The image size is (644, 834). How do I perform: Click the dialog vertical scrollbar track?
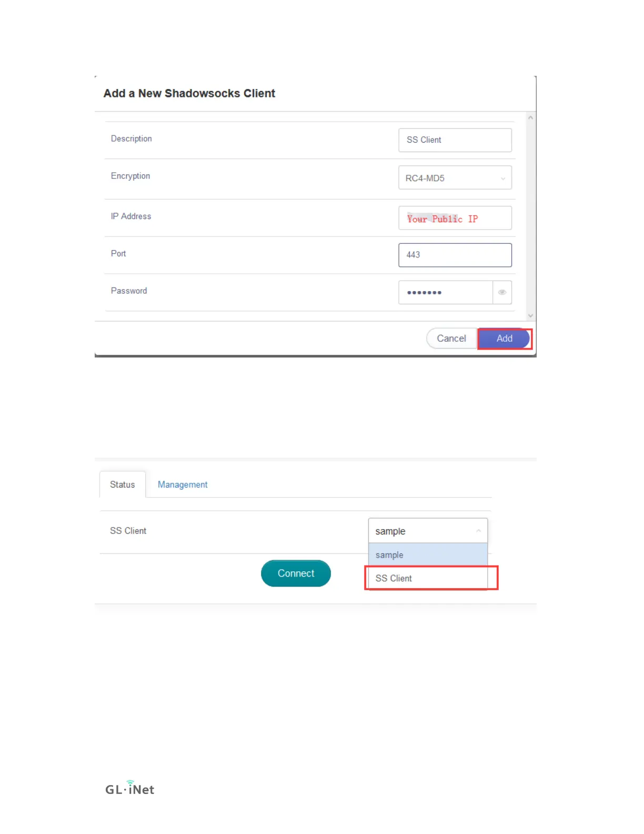530,216
